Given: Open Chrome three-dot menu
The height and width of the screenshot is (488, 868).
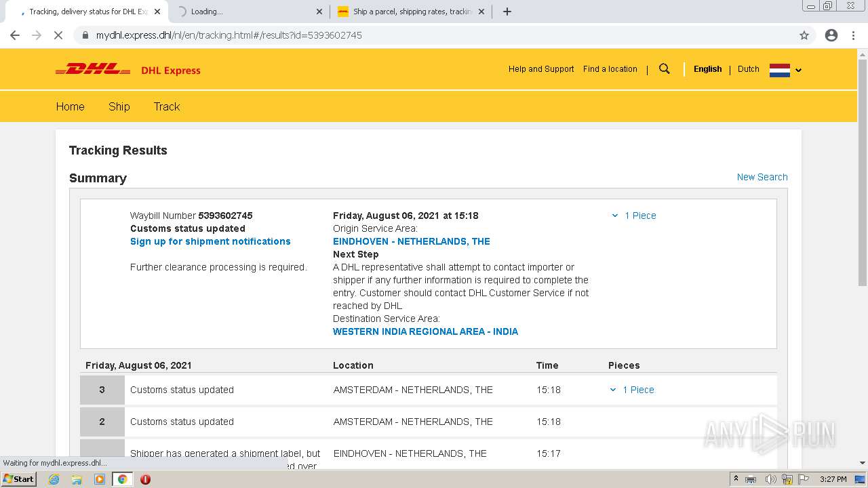Looking at the screenshot, I should tap(853, 35).
